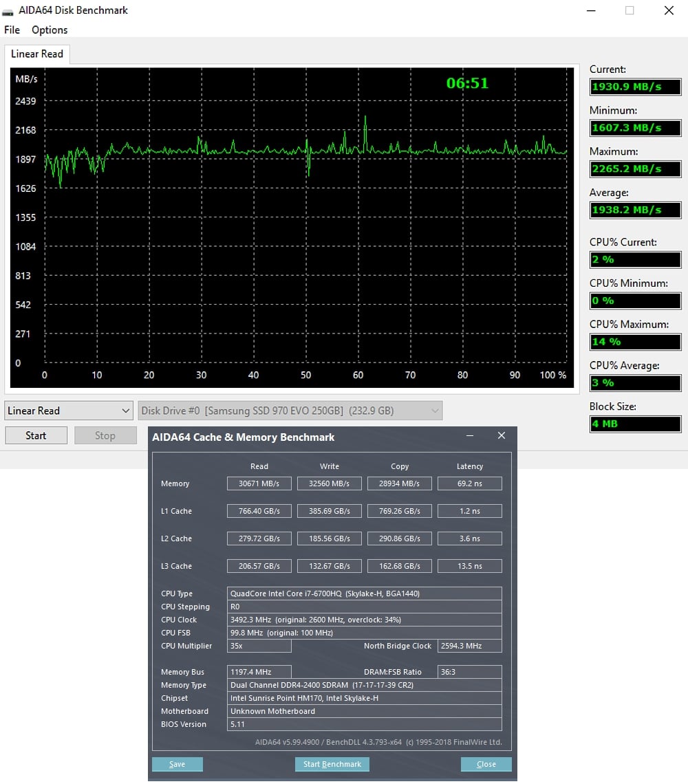Viewport: 688px width, 784px height.
Task: Open the Disk Drive #0 selection dropdown
Action: point(290,411)
